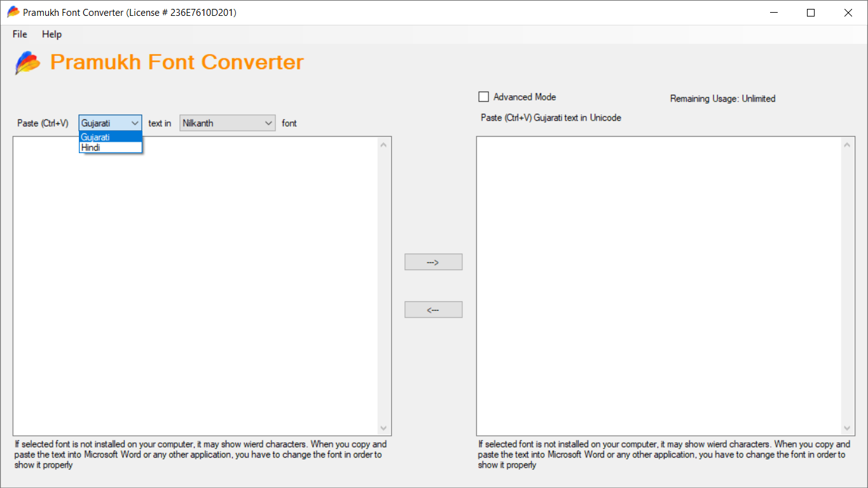Viewport: 868px width, 488px height.
Task: Click the left text area scroll-up arrow
Action: coord(383,144)
